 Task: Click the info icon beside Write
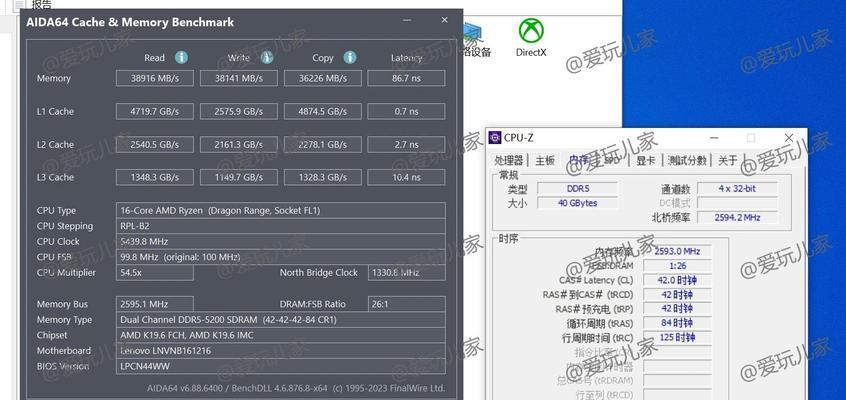click(267, 57)
